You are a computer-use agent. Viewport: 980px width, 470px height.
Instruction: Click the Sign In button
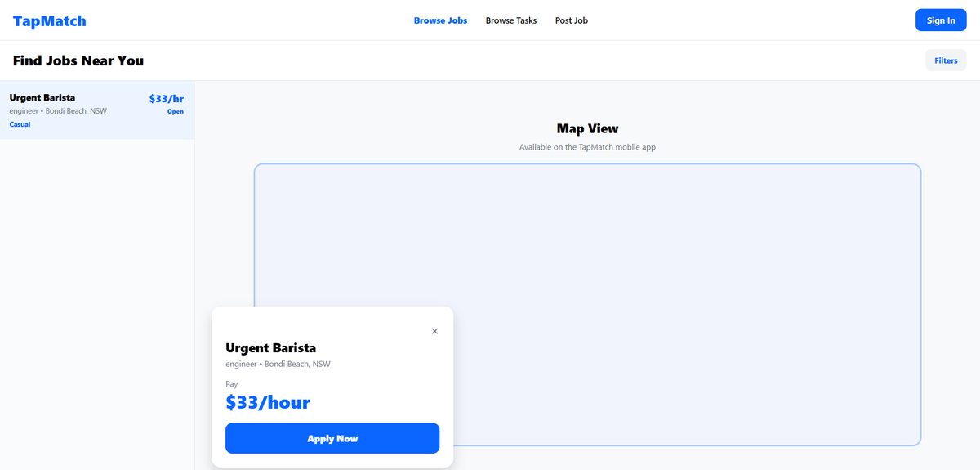[x=941, y=20]
